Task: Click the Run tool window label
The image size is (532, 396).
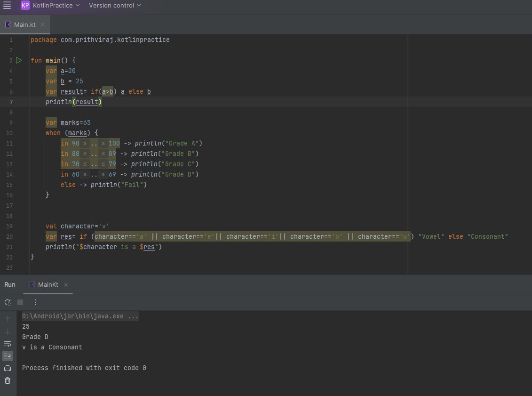Action: pyautogui.click(x=10, y=284)
